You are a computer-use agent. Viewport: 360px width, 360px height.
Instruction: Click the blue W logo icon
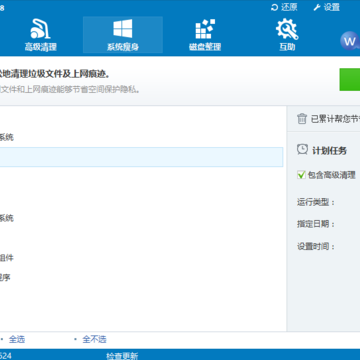click(350, 41)
